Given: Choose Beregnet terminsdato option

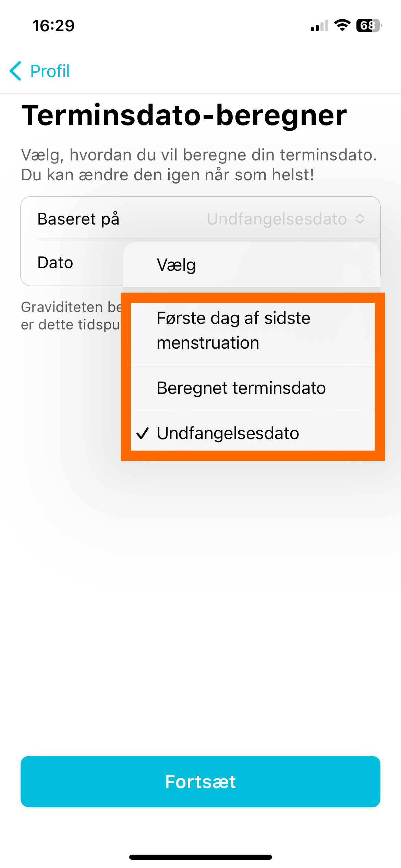Looking at the screenshot, I should 253,388.
